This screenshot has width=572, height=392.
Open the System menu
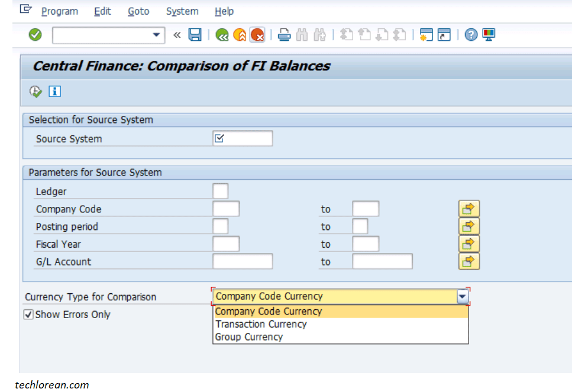coord(182,11)
